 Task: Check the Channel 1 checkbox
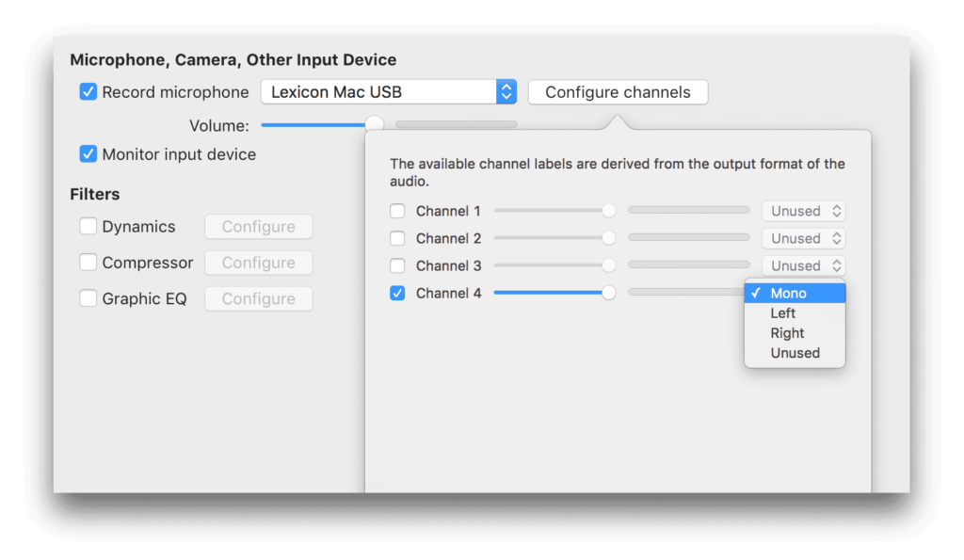click(x=397, y=210)
